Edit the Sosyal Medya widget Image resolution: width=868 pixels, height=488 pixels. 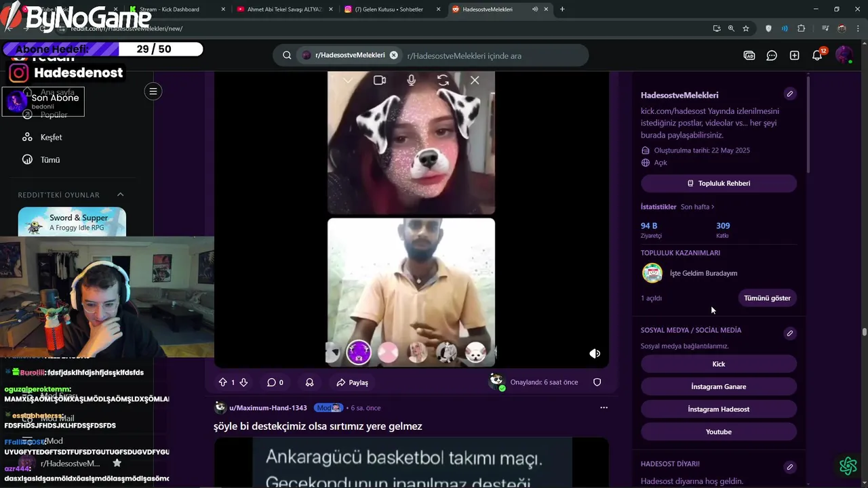(x=789, y=333)
